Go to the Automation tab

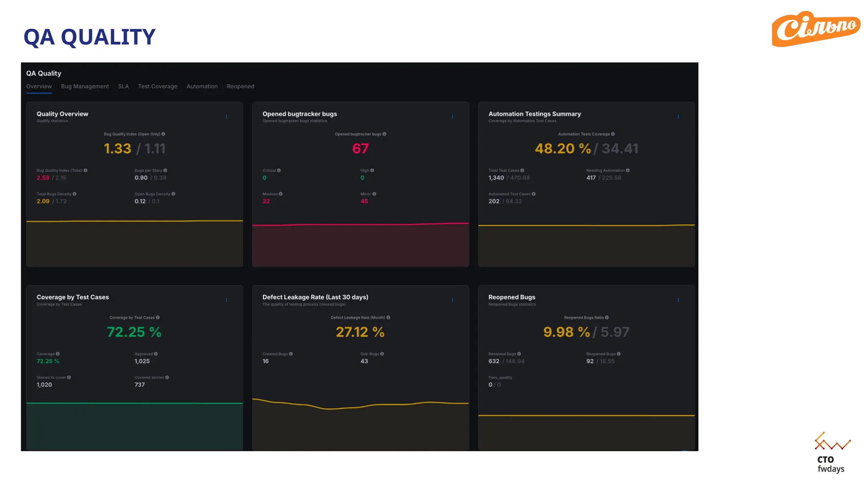pyautogui.click(x=202, y=86)
